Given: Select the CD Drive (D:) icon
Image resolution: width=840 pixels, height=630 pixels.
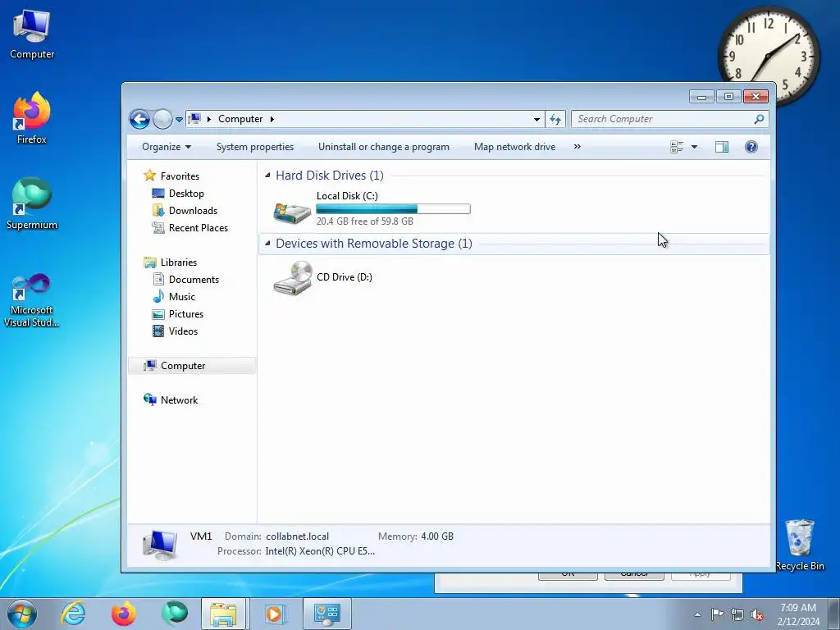Looking at the screenshot, I should pyautogui.click(x=293, y=278).
